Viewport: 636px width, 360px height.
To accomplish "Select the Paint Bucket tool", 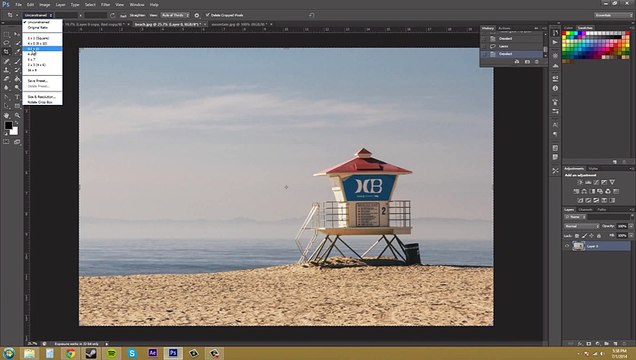I will [17, 79].
